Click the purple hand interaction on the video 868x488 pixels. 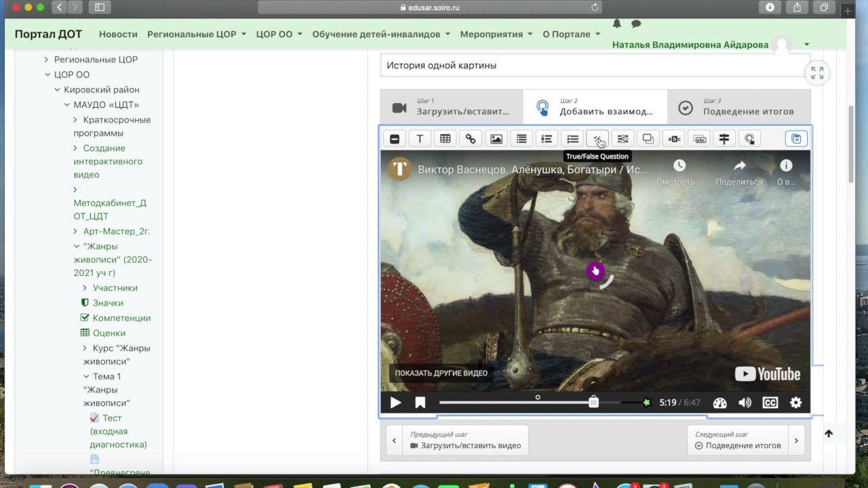(595, 271)
